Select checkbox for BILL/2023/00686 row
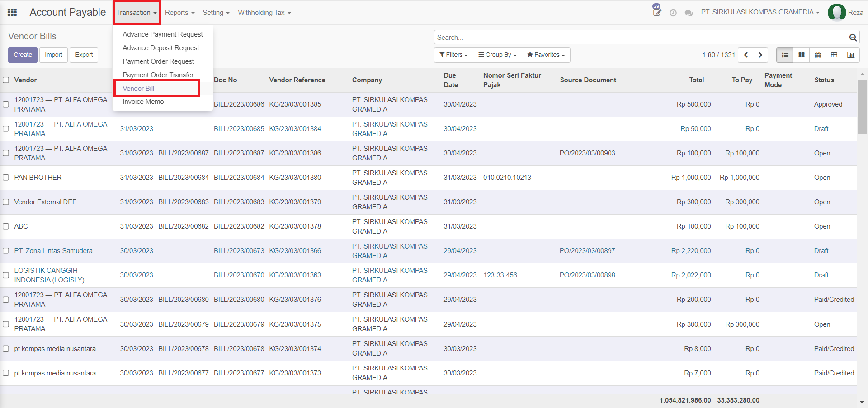868x408 pixels. pos(6,104)
